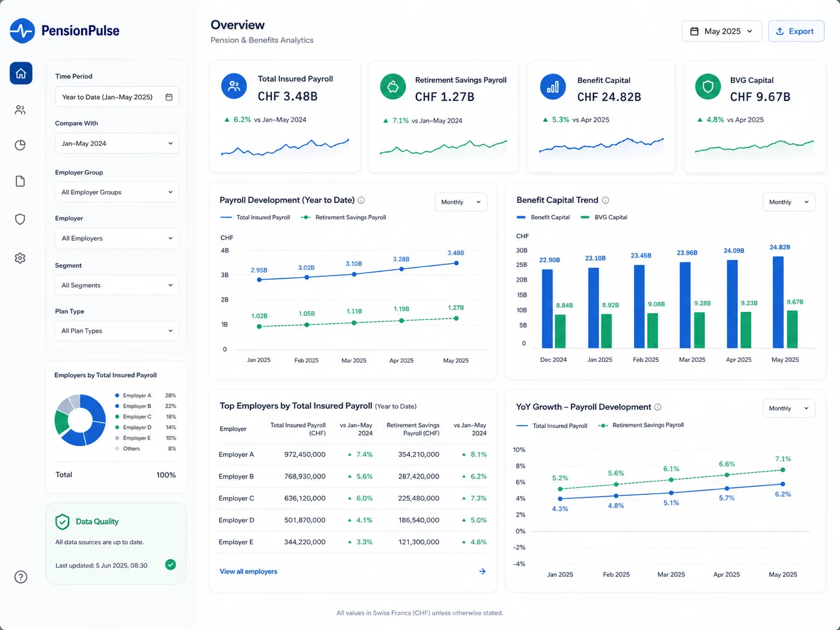Image resolution: width=840 pixels, height=630 pixels.
Task: Open the Monthly dropdown in Benefit Capital Trend
Action: [x=789, y=202]
